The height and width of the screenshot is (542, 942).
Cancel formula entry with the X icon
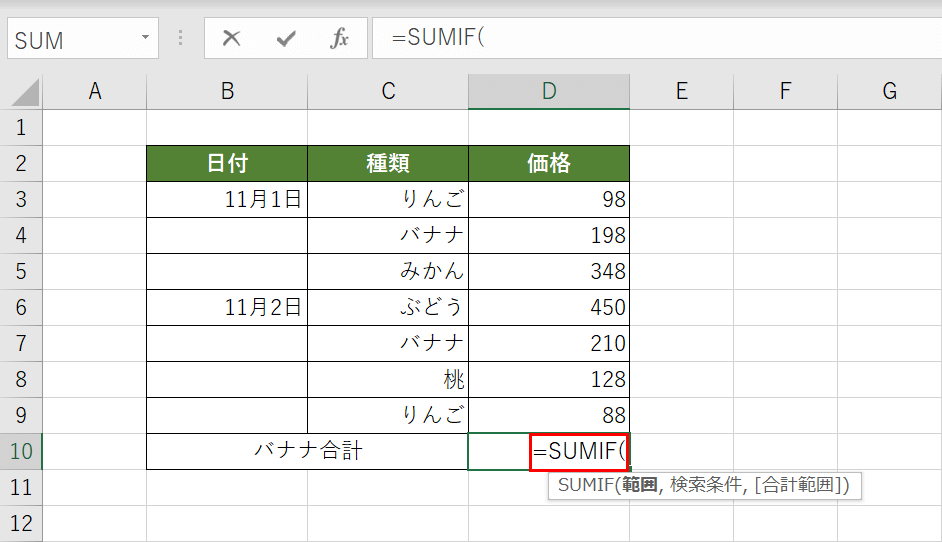tap(231, 38)
